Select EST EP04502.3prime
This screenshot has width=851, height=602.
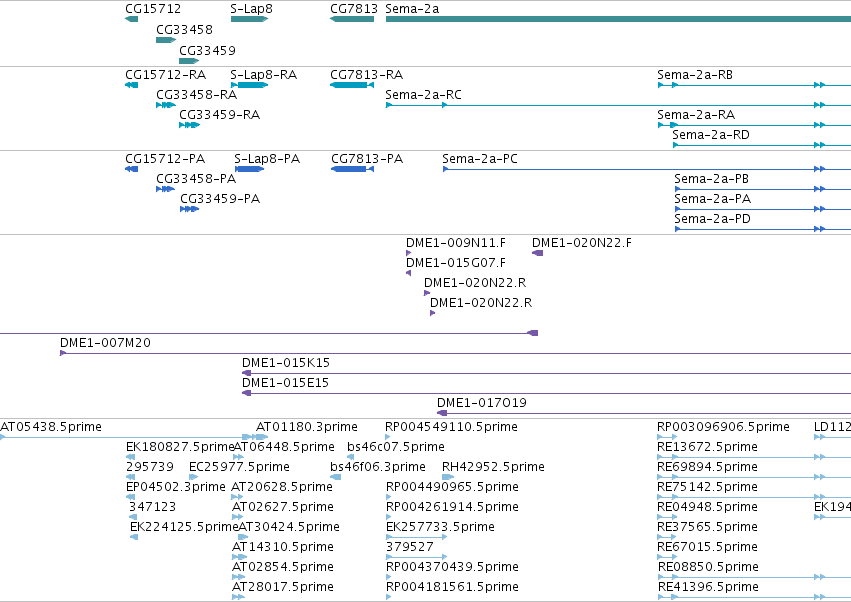(176, 487)
